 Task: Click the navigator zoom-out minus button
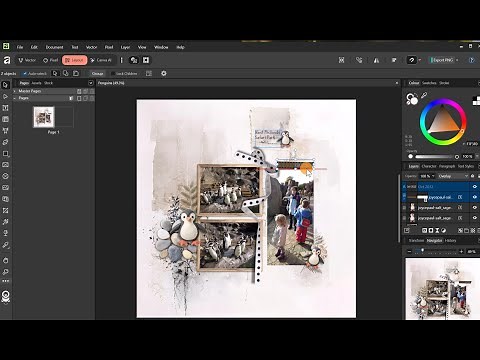point(410,251)
